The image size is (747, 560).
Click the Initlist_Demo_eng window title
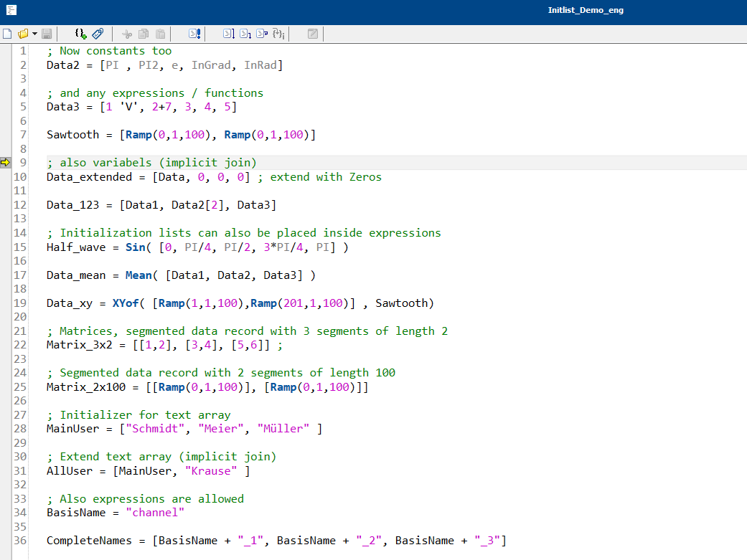586,10
